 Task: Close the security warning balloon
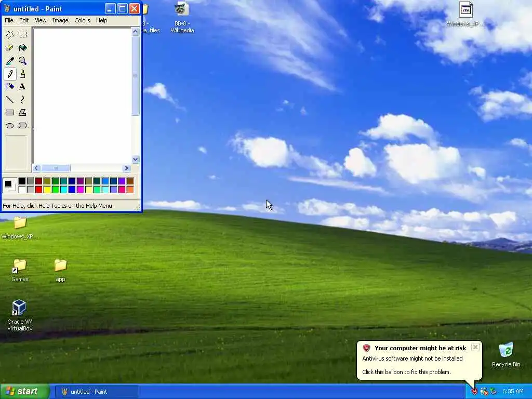pyautogui.click(x=475, y=347)
